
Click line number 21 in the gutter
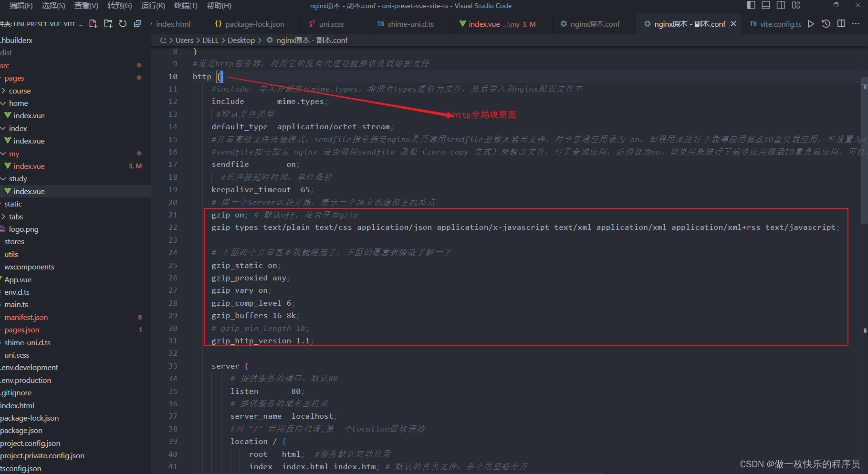pyautogui.click(x=173, y=215)
